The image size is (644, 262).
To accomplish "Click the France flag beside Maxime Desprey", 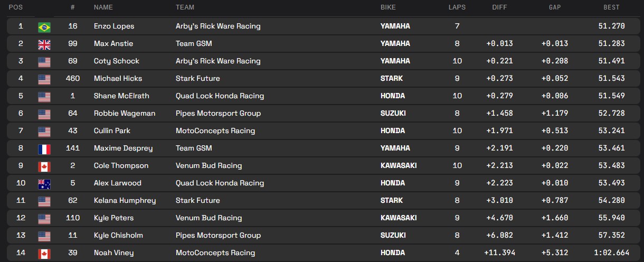I will [x=44, y=148].
